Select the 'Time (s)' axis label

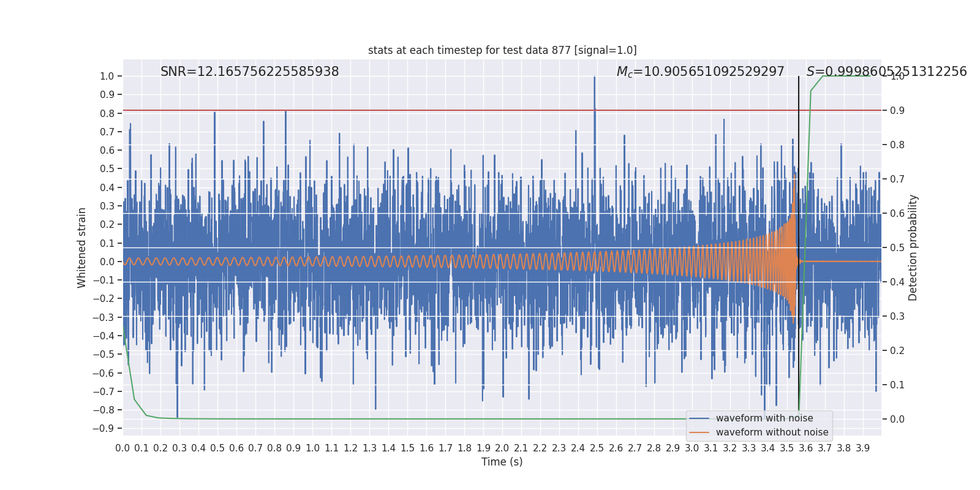(x=502, y=462)
